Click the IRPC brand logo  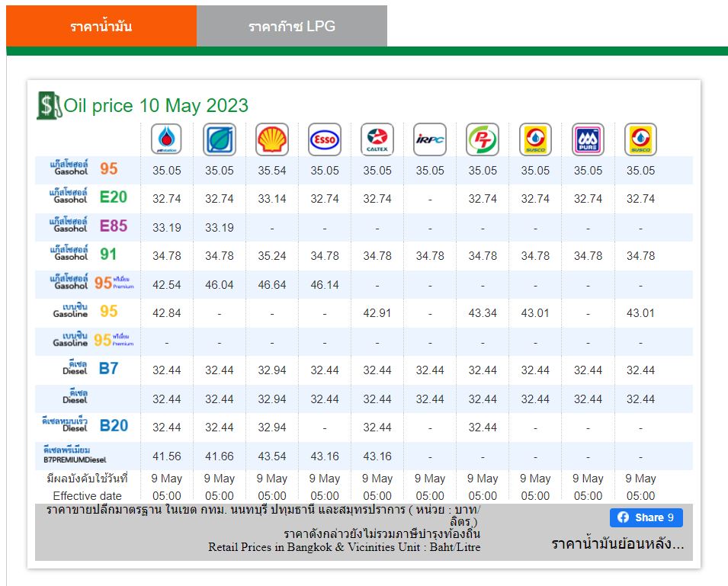(x=430, y=139)
